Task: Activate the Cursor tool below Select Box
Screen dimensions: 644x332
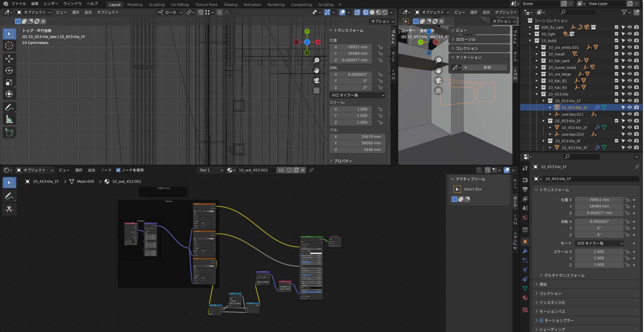Action: click(9, 46)
